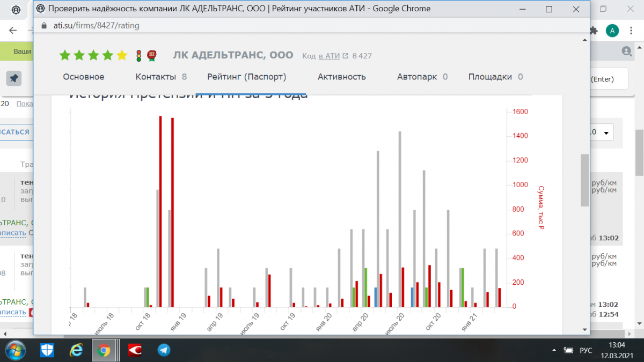Open the Контакты tab

[x=156, y=77]
